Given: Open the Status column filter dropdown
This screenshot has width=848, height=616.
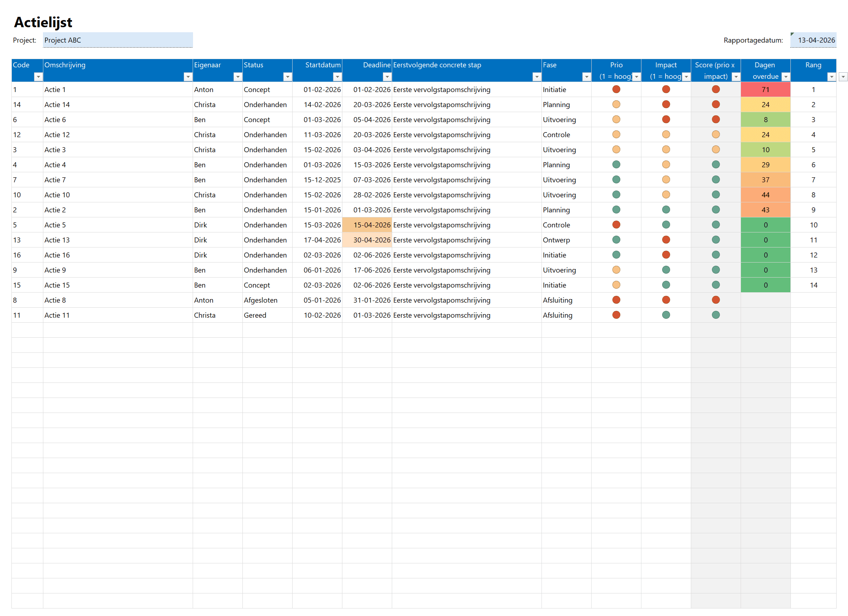Looking at the screenshot, I should (287, 77).
